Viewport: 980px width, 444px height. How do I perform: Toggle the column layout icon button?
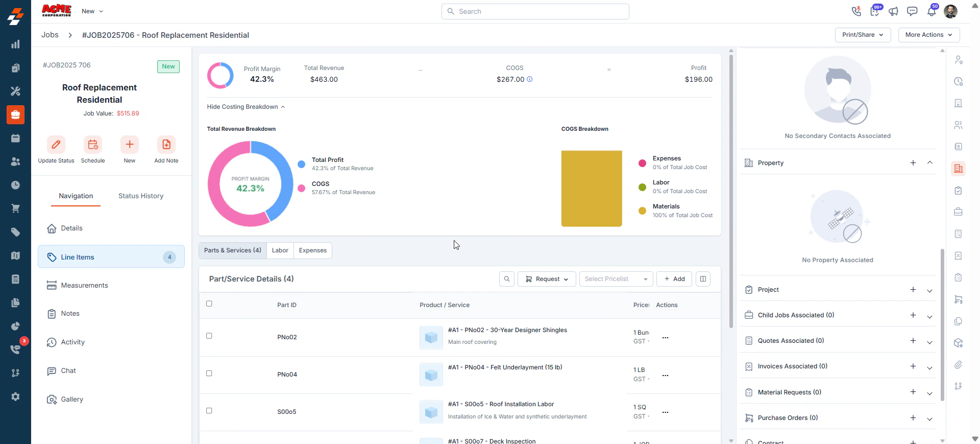[703, 279]
